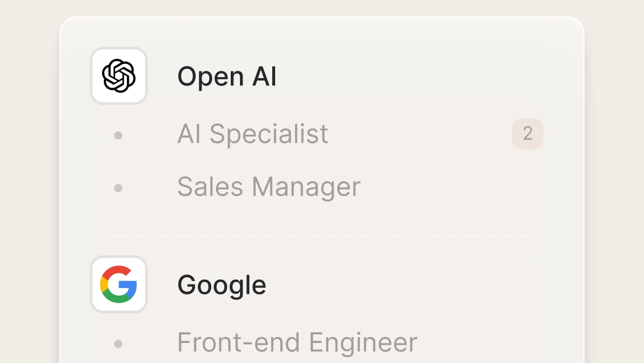Select the AI Specialist role

pos(253,134)
